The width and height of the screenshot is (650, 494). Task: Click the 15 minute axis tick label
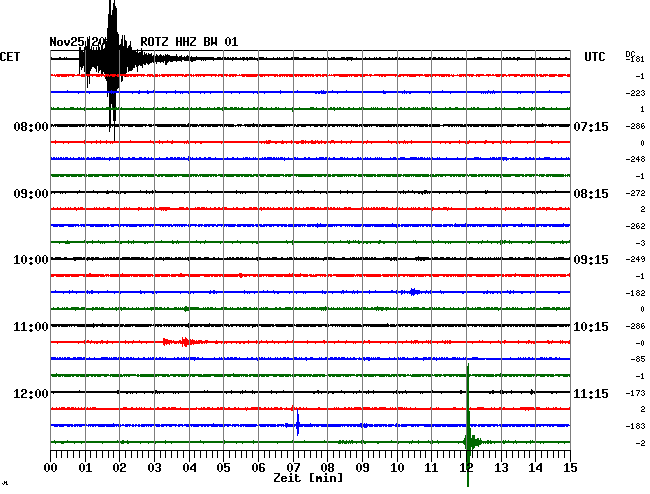[570, 467]
